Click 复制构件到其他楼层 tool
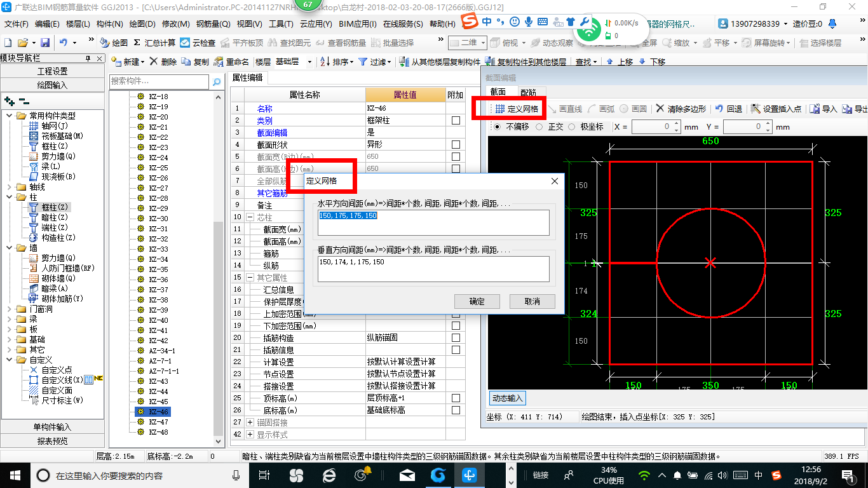The image size is (868, 488). coord(526,62)
